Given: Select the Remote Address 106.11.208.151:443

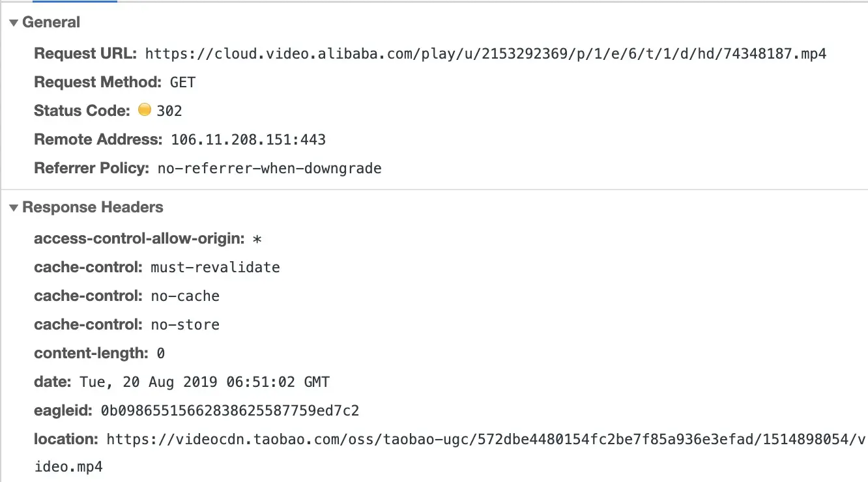Looking at the screenshot, I should 248,139.
